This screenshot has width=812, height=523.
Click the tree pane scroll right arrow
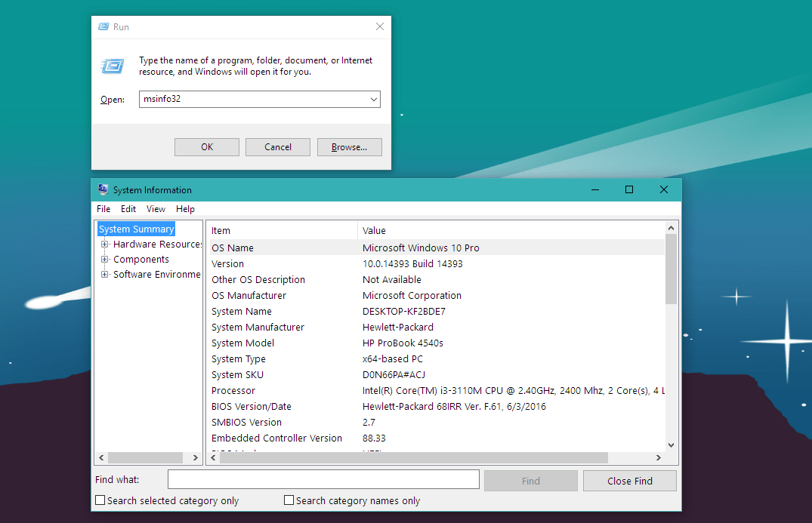(195, 458)
